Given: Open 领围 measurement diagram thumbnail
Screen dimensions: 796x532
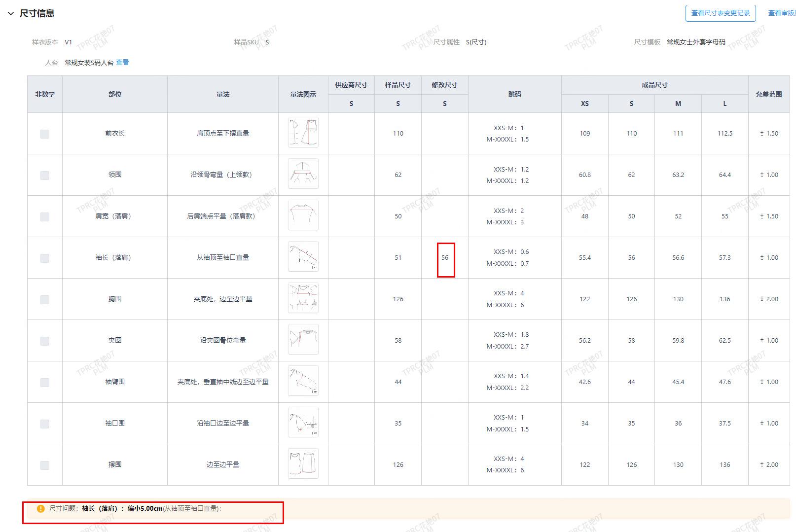Looking at the screenshot, I should [303, 174].
